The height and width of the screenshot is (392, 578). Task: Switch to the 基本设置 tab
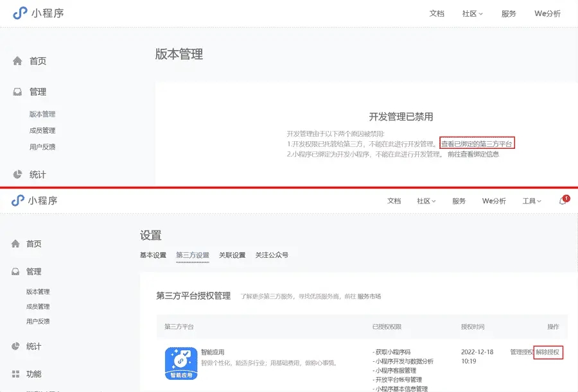coord(153,255)
